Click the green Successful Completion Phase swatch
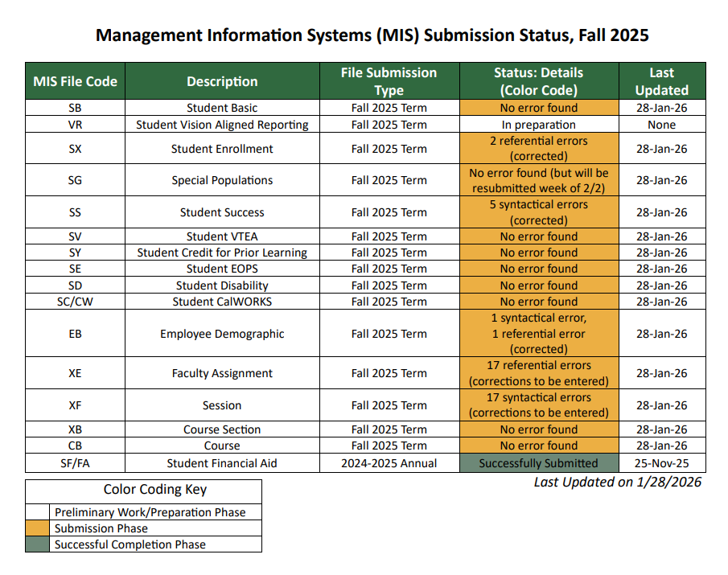Image resolution: width=728 pixels, height=575 pixels. point(36,544)
